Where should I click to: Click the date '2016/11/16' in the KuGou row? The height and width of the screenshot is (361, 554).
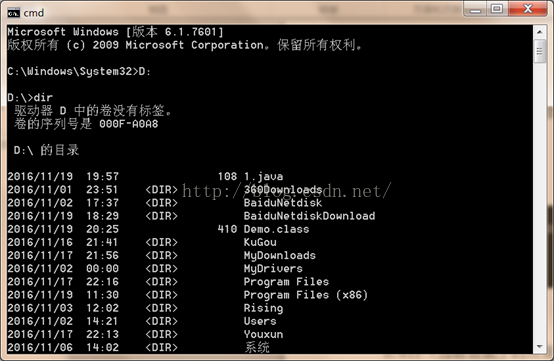click(40, 242)
